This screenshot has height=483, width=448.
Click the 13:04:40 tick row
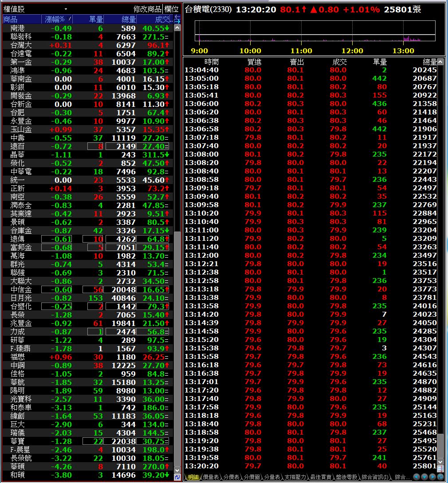tap(310, 70)
